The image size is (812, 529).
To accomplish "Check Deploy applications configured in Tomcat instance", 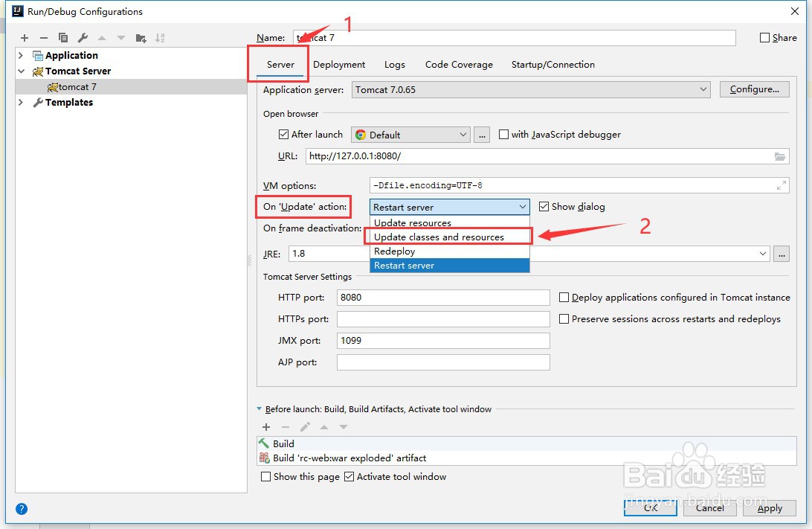I will (564, 298).
